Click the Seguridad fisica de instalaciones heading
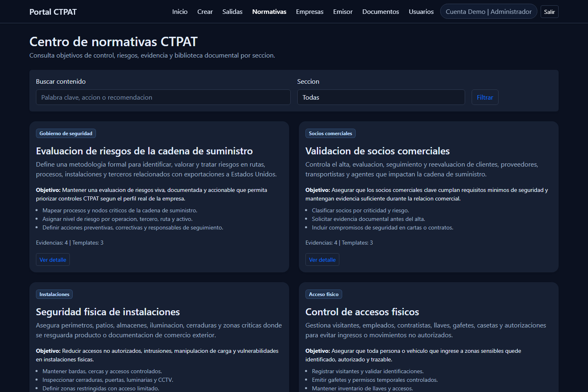 [108, 312]
